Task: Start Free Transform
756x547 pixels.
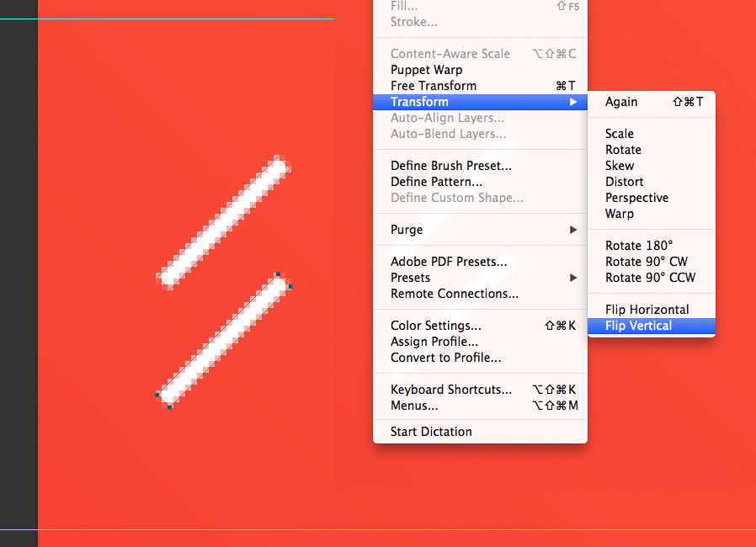Action: (433, 85)
